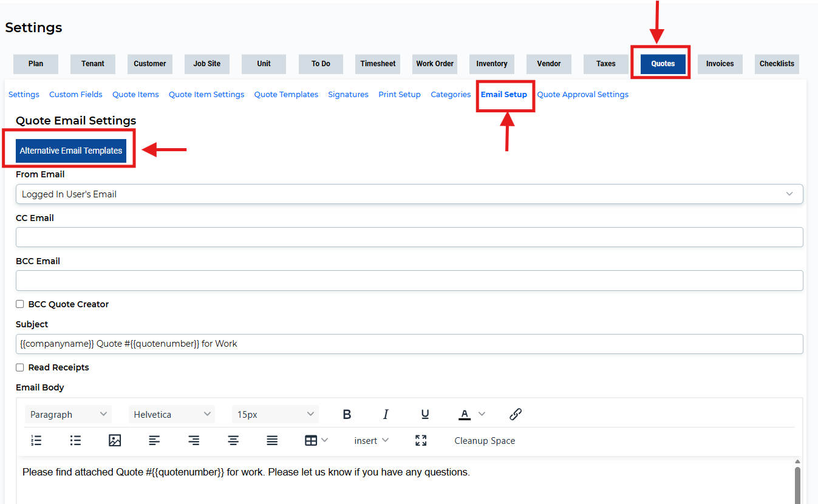Screen dimensions: 818x504
Task: Align email text left
Action: pyautogui.click(x=154, y=441)
